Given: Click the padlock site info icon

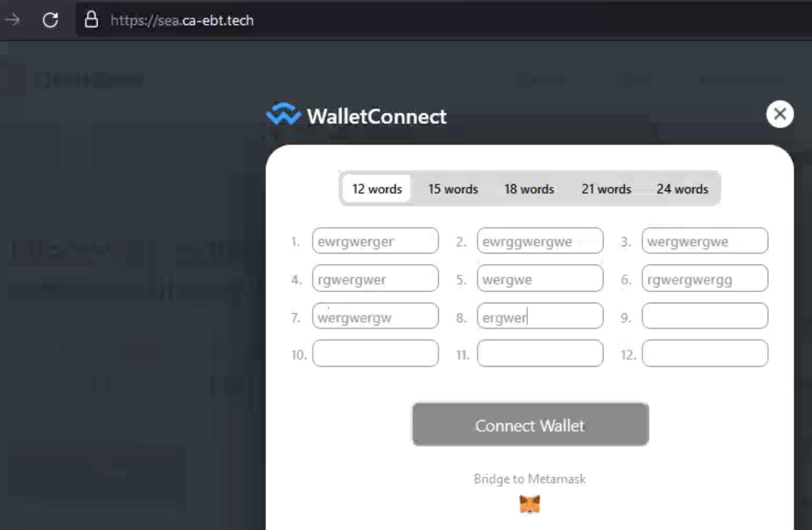Looking at the screenshot, I should click(91, 20).
